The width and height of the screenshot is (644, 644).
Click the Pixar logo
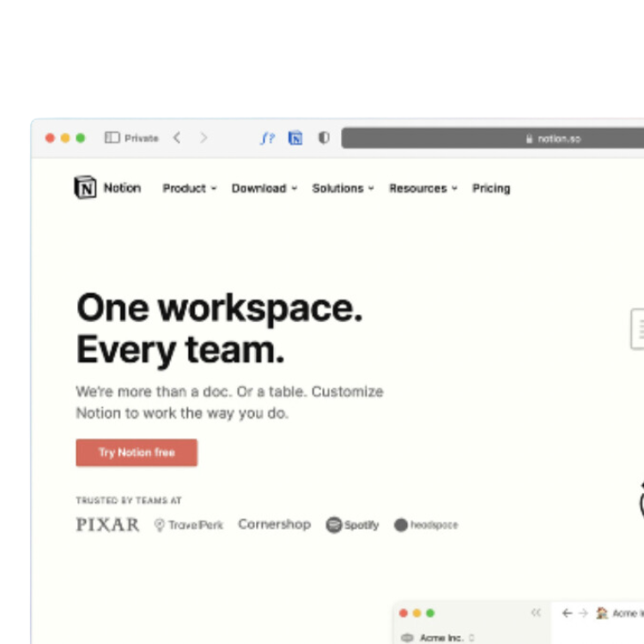pyautogui.click(x=107, y=525)
